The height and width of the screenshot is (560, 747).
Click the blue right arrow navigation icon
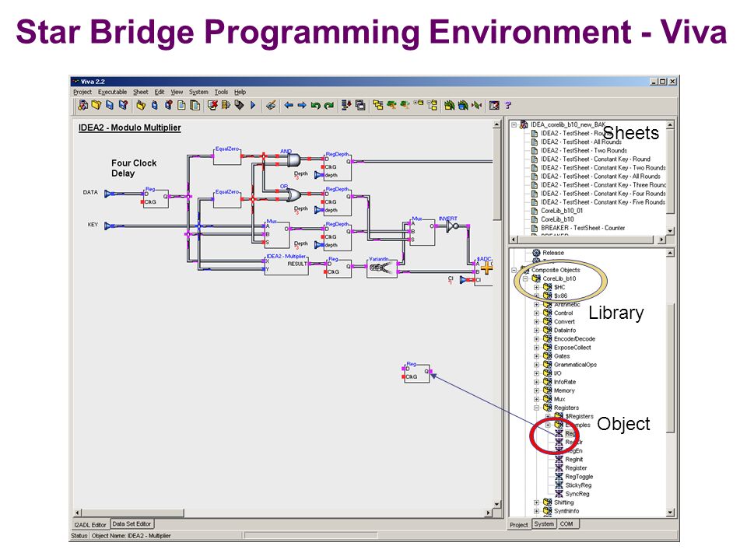tap(302, 105)
